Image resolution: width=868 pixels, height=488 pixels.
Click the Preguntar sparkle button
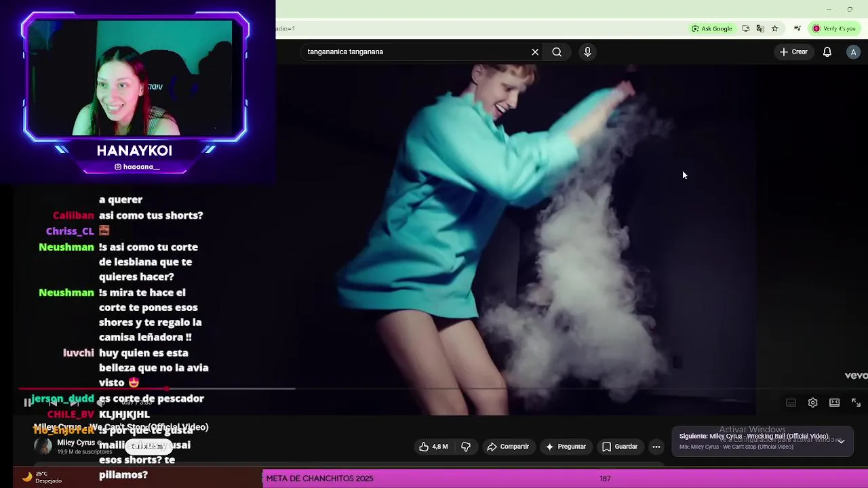(566, 447)
